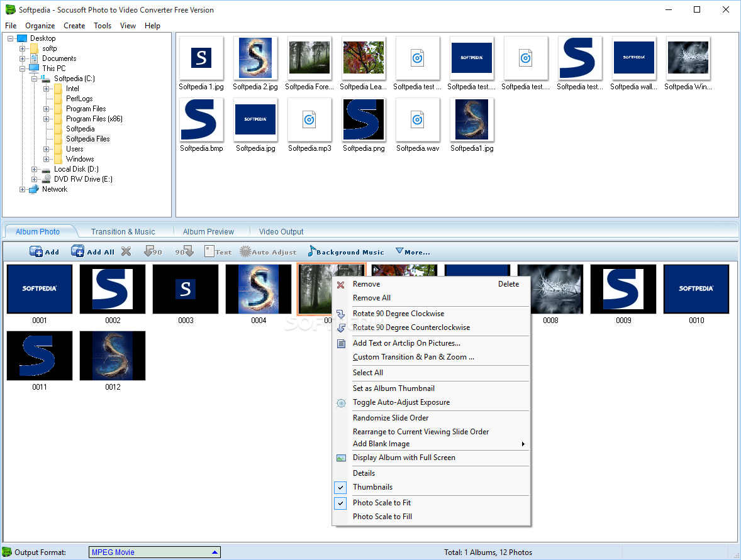Click the Rotate 90 Degree Clockwise icon
Screen dimensions: 741x560
pos(341,314)
